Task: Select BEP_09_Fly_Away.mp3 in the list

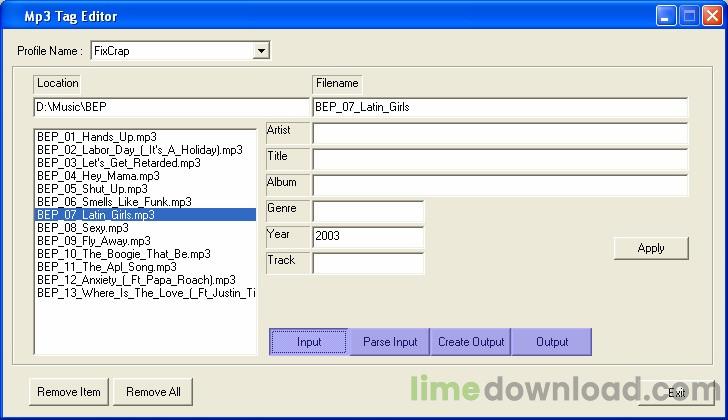Action: (145, 241)
